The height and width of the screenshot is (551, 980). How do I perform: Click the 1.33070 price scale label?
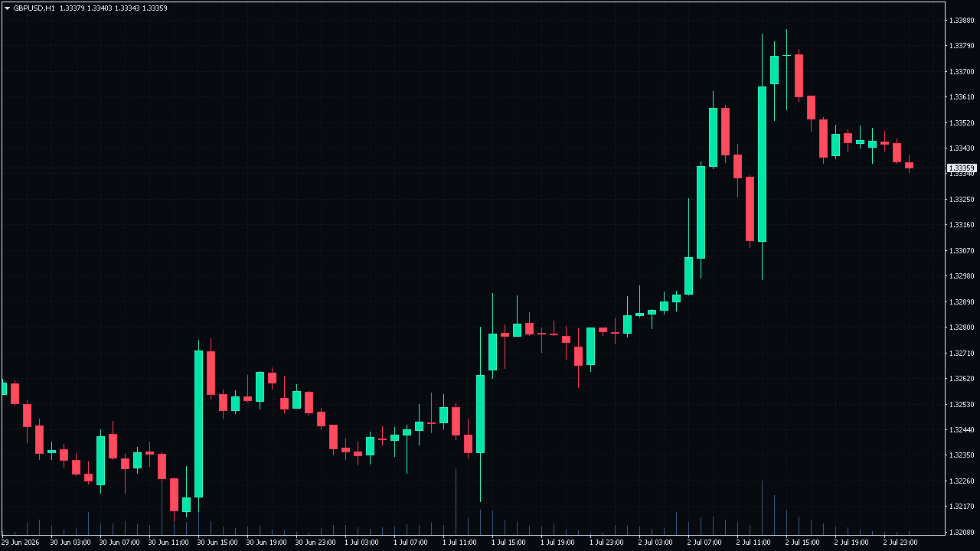coord(962,250)
